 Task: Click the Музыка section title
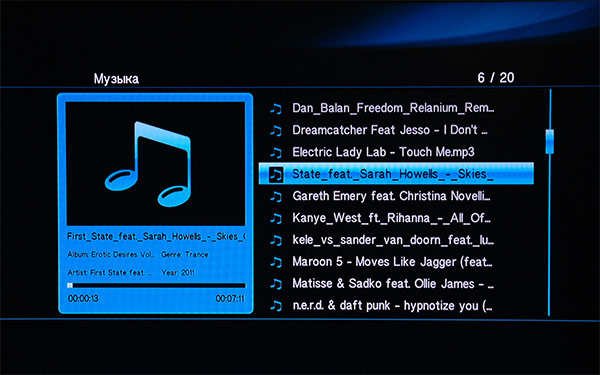[116, 79]
